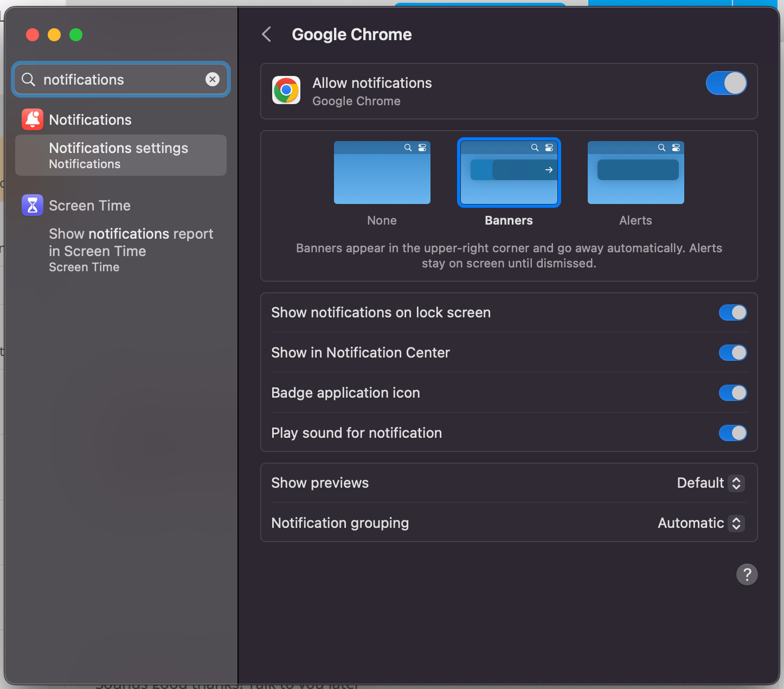The height and width of the screenshot is (689, 784).
Task: Click the Screen Time hourglass icon
Action: pyautogui.click(x=32, y=205)
